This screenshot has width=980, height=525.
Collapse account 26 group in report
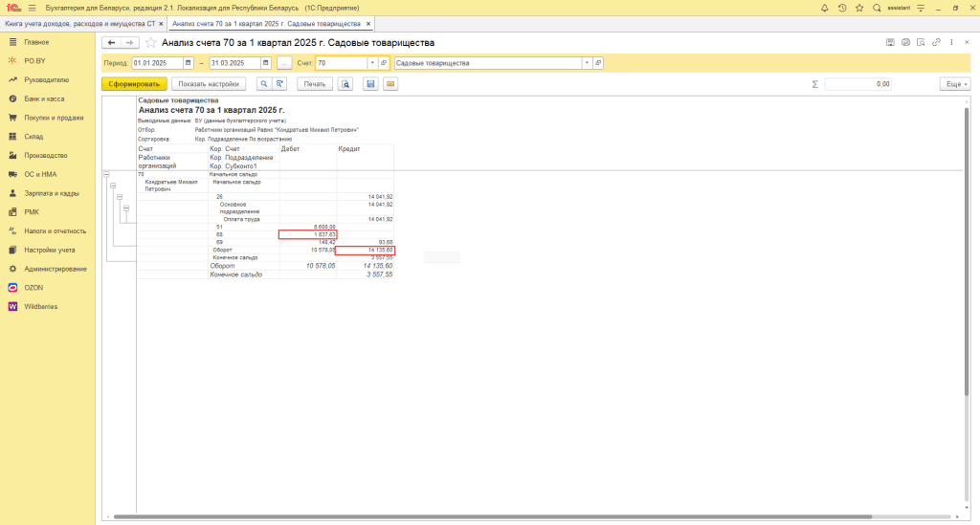point(120,197)
